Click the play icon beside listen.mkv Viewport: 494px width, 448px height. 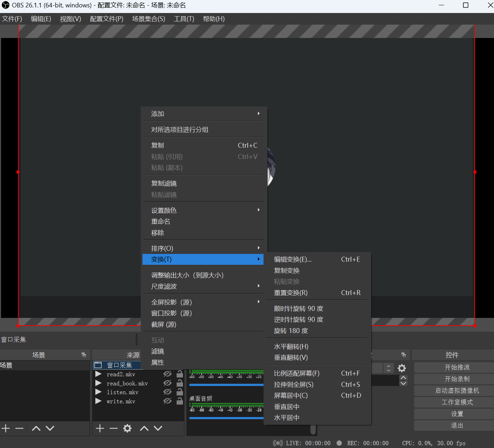99,392
